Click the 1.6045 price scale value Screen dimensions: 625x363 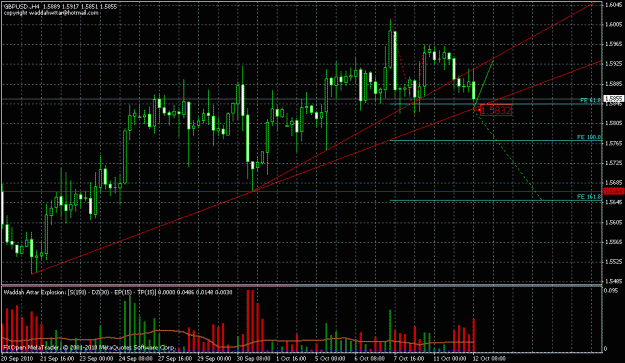click(613, 5)
